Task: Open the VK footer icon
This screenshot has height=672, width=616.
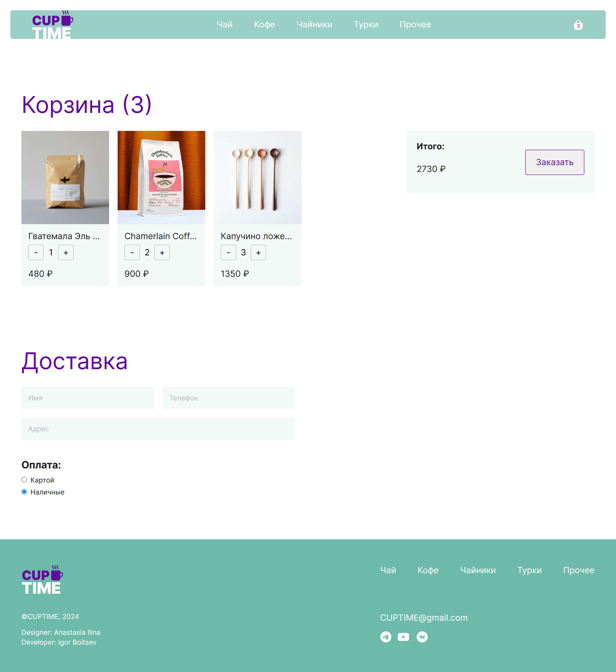Action: point(422,637)
